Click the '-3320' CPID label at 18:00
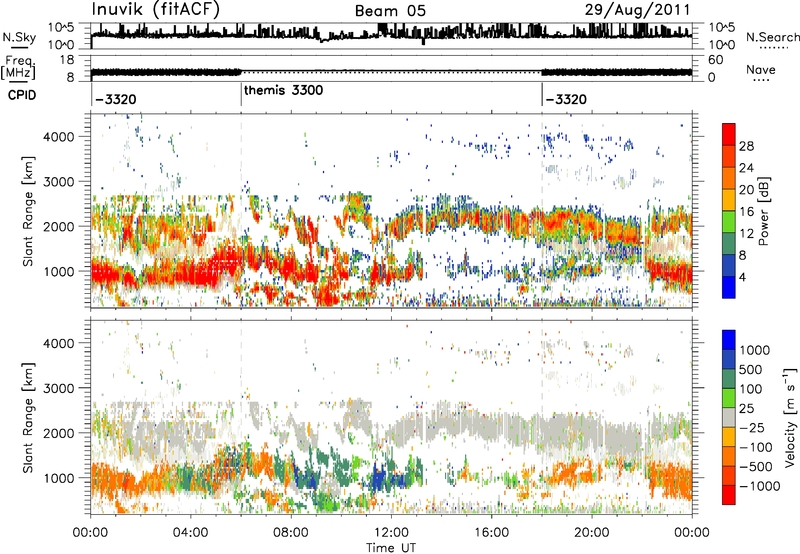 tap(566, 99)
